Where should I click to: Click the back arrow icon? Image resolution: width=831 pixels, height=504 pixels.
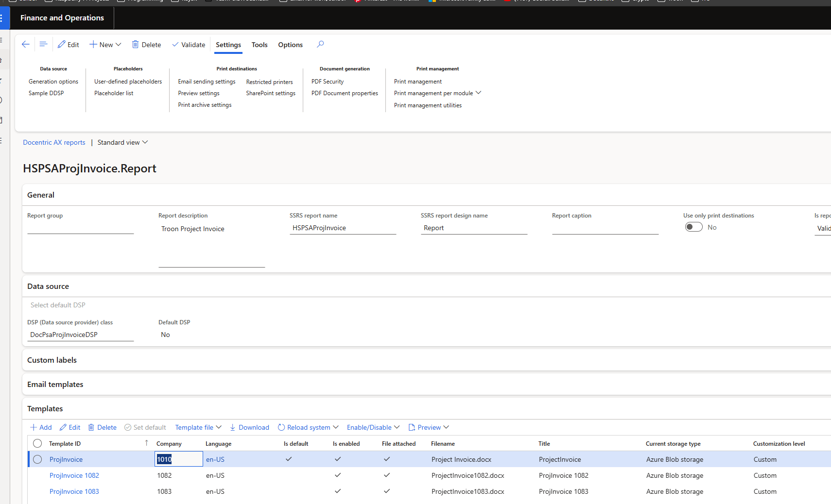[26, 44]
